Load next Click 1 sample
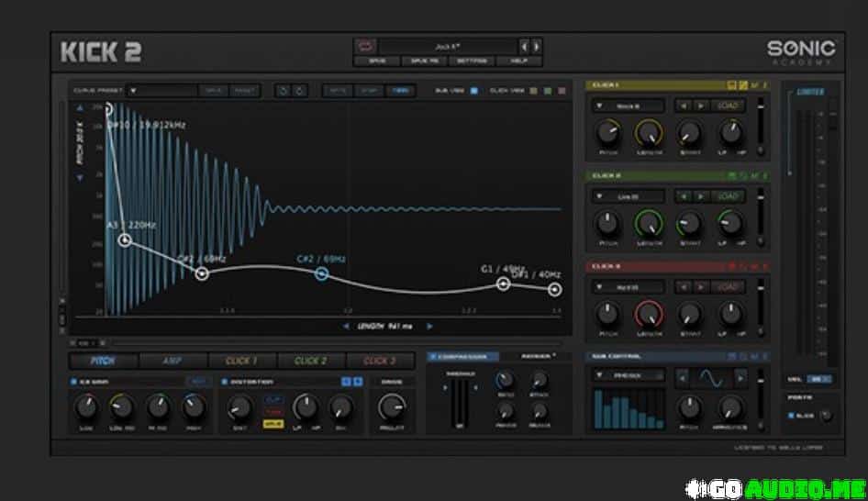Screen dimensions: 868x501 tap(700, 106)
